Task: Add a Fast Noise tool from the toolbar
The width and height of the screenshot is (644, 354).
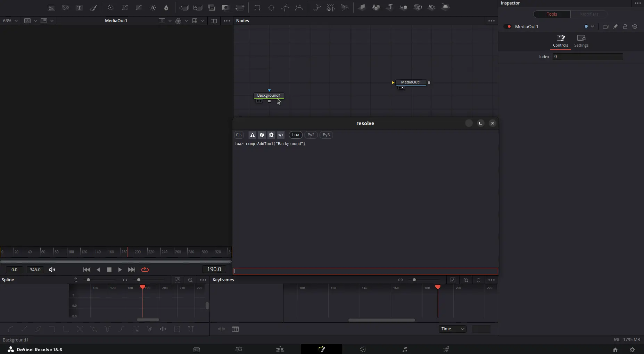Action: [65, 7]
